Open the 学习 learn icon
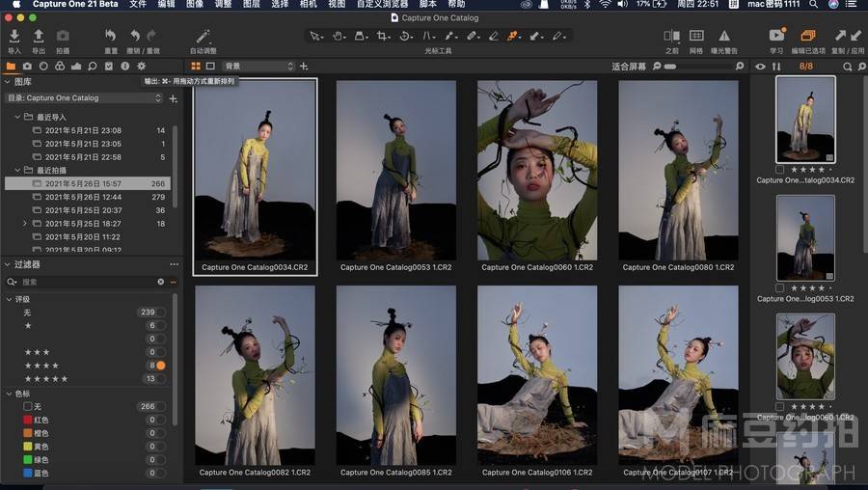 [776, 36]
